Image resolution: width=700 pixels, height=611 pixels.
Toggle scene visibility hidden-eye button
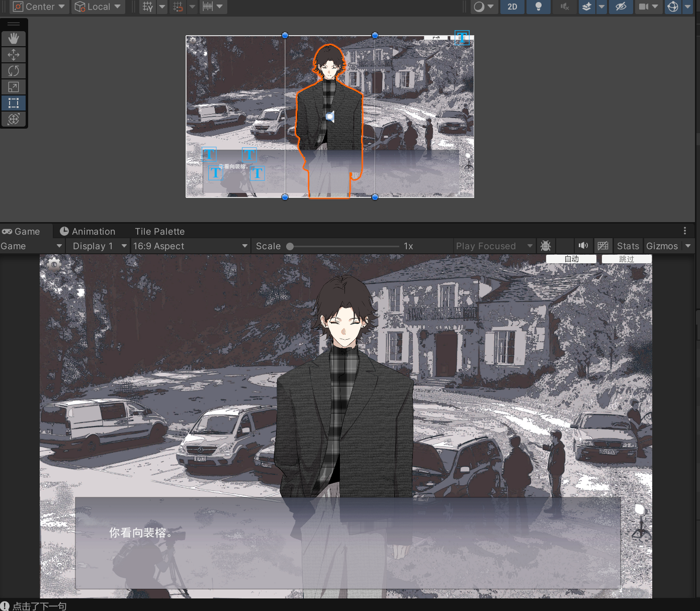[621, 7]
